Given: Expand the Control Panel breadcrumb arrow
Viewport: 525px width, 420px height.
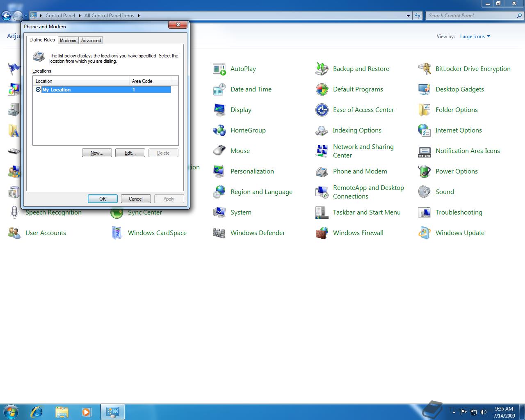Looking at the screenshot, I should coord(80,16).
